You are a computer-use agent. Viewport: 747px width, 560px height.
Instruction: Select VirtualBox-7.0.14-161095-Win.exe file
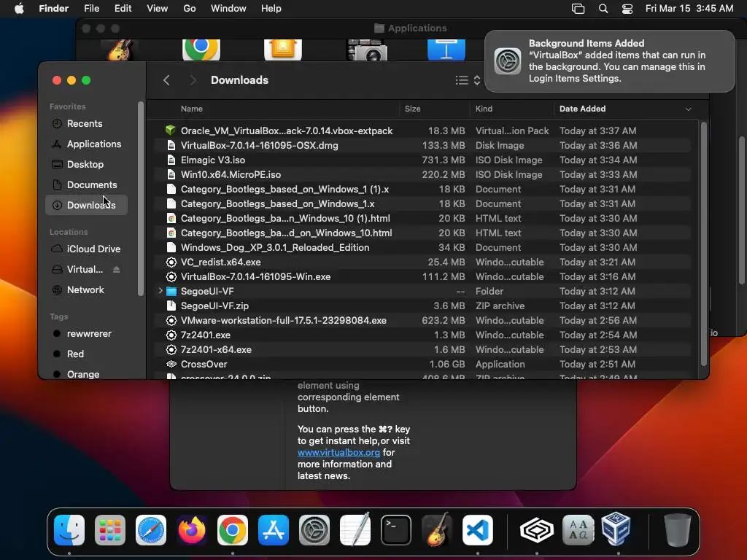pyautogui.click(x=423, y=276)
